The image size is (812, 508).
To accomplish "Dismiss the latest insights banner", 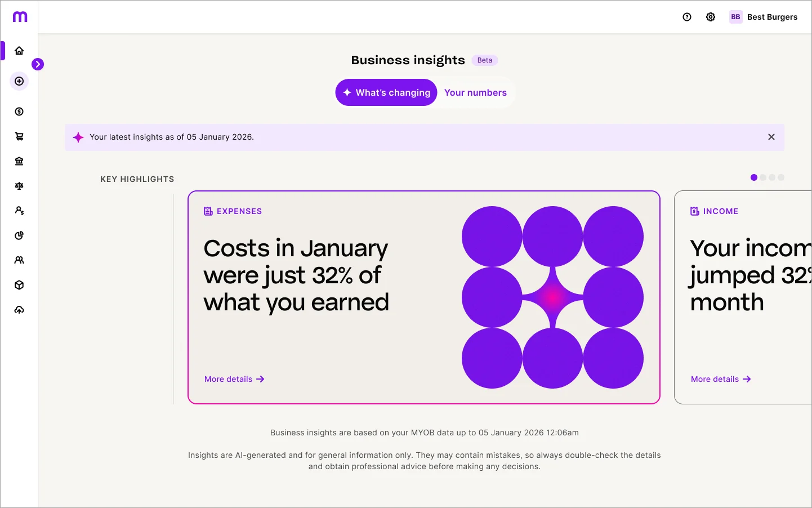I will pos(771,137).
